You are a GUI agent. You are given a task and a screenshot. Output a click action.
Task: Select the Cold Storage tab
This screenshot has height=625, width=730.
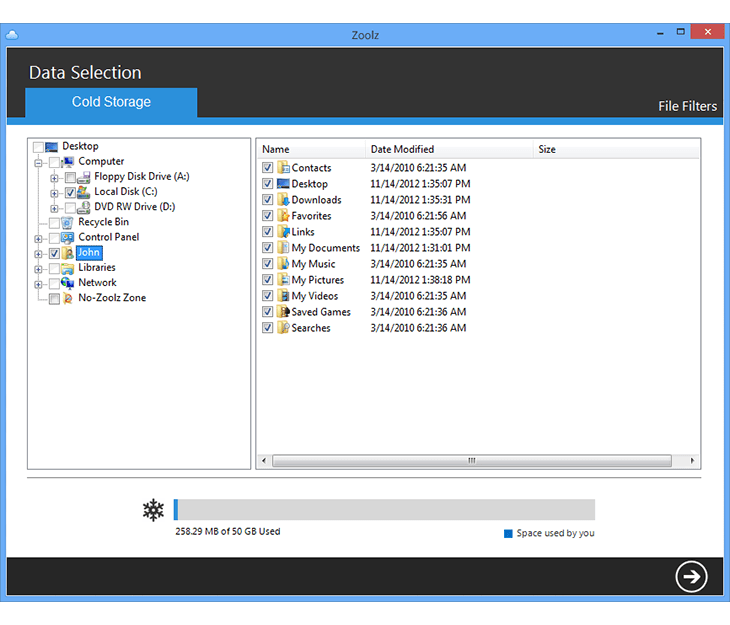click(111, 102)
